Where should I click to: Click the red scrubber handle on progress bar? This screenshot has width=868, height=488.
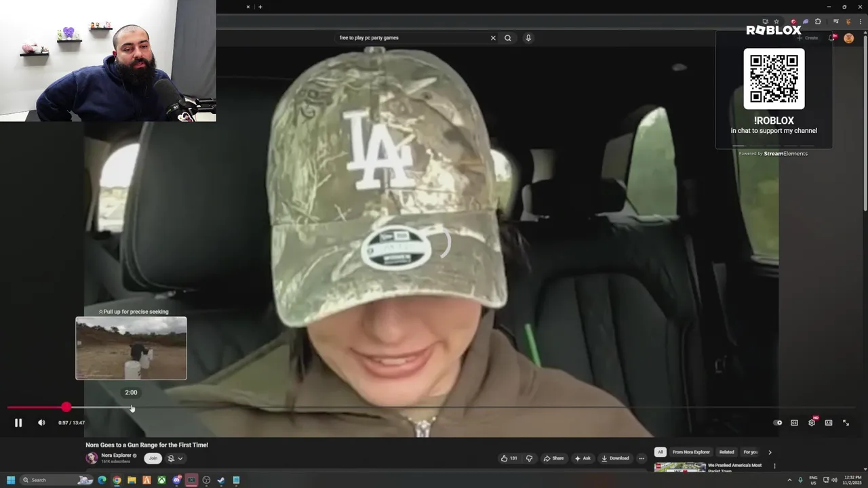[66, 407]
